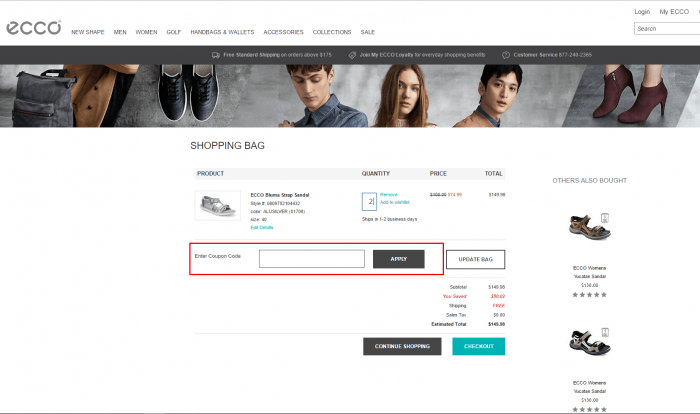Focus the Search box
Screen dimensions: 700x414
[667, 29]
